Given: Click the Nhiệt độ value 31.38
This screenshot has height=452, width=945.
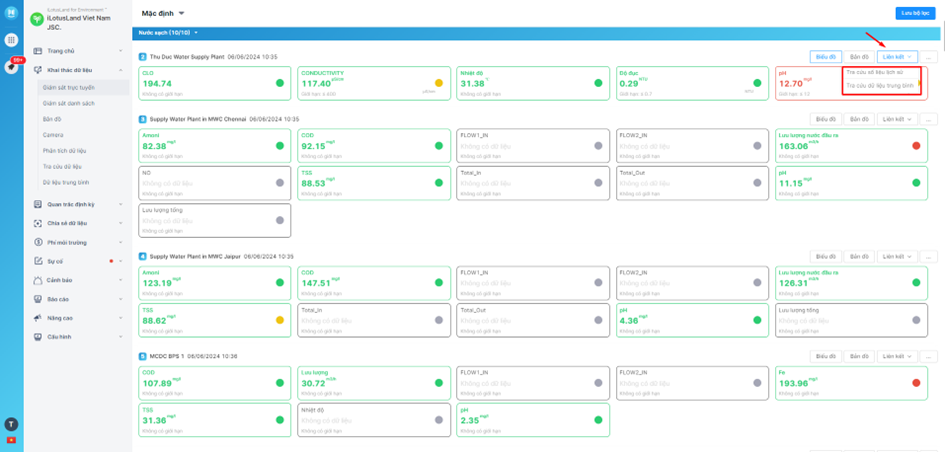Looking at the screenshot, I should click(473, 84).
